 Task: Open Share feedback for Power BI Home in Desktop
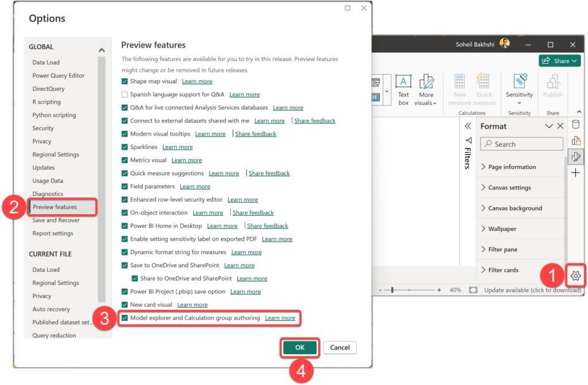268,225
